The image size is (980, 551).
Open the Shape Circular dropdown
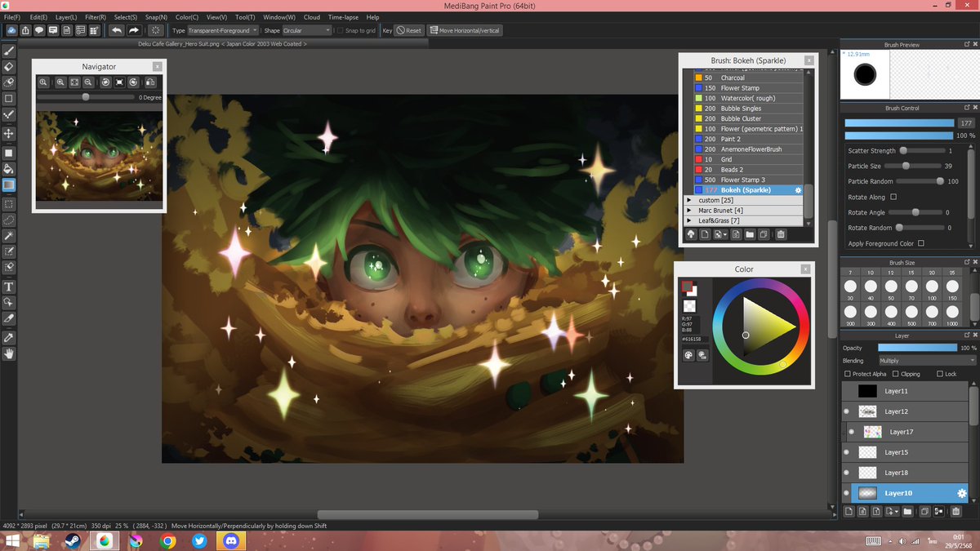click(x=307, y=30)
